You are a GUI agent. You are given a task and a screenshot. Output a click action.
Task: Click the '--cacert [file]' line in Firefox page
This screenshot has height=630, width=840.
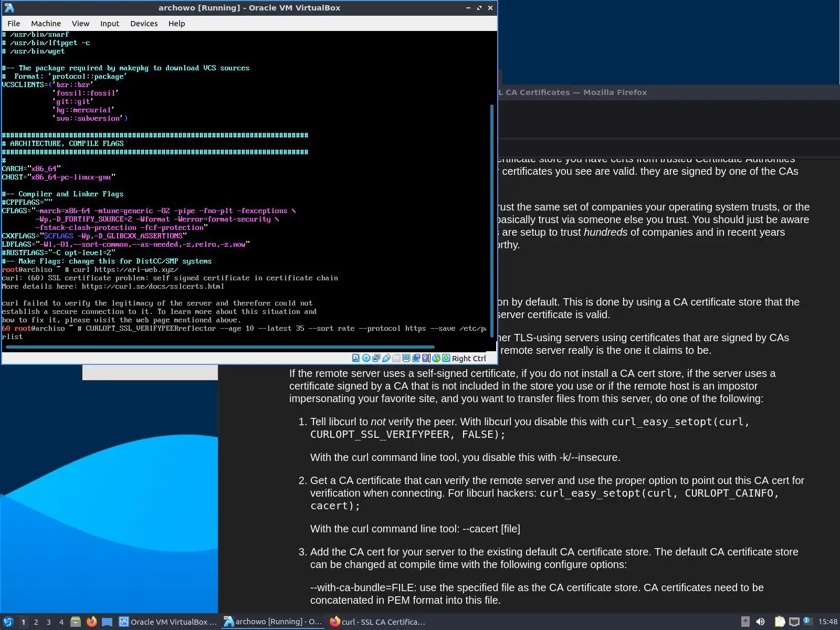[415, 529]
